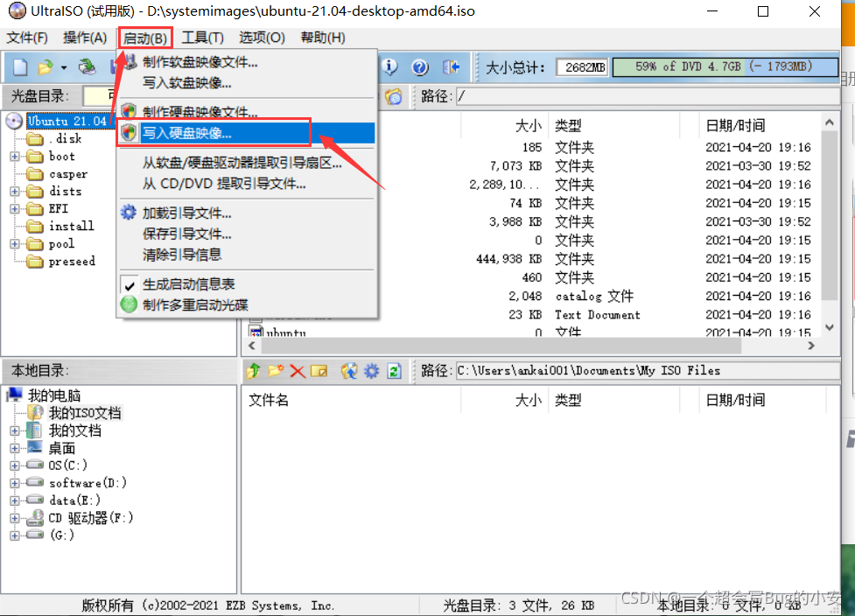Click the blue Info icon in toolbar
The height and width of the screenshot is (616, 855).
[390, 67]
